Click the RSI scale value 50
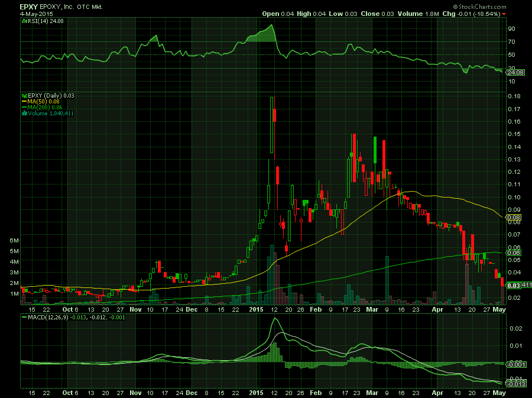Viewport: 532px width, 398px height. click(511, 54)
